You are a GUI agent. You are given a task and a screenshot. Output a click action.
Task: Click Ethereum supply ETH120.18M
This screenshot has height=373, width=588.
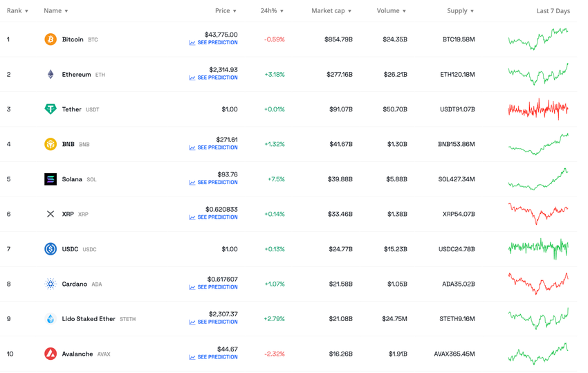457,74
